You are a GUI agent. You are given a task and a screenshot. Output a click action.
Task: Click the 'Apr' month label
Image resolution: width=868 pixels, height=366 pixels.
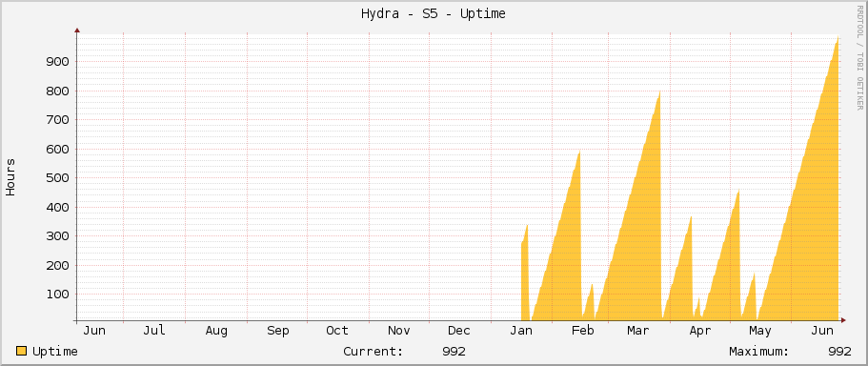(x=699, y=331)
